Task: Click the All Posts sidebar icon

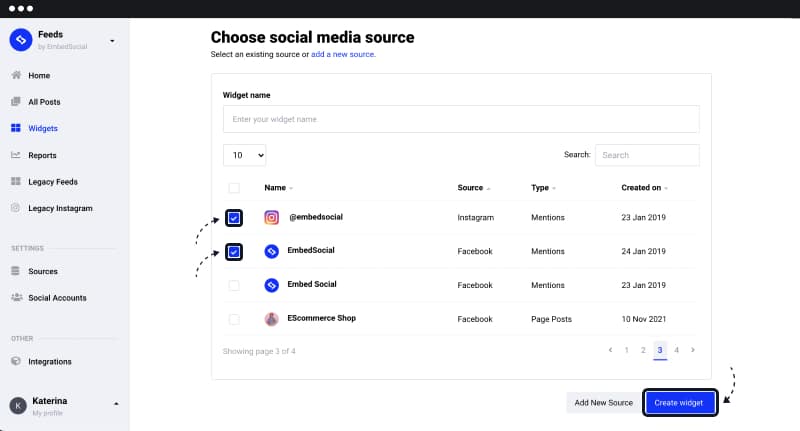Action: pos(16,102)
